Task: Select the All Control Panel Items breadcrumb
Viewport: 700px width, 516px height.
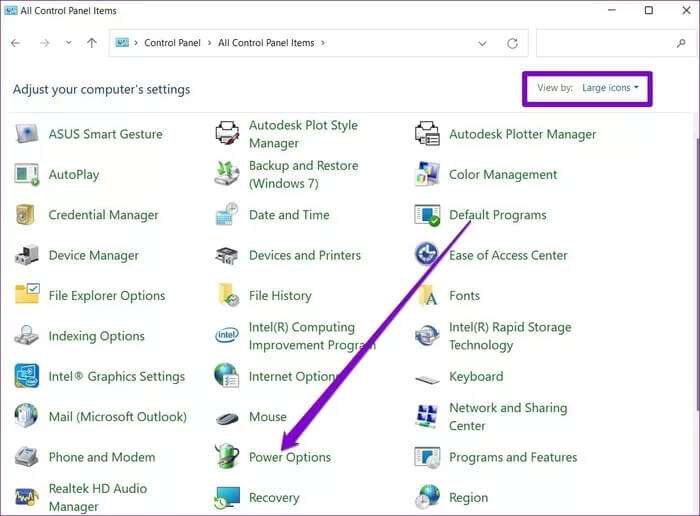Action: pyautogui.click(x=266, y=43)
